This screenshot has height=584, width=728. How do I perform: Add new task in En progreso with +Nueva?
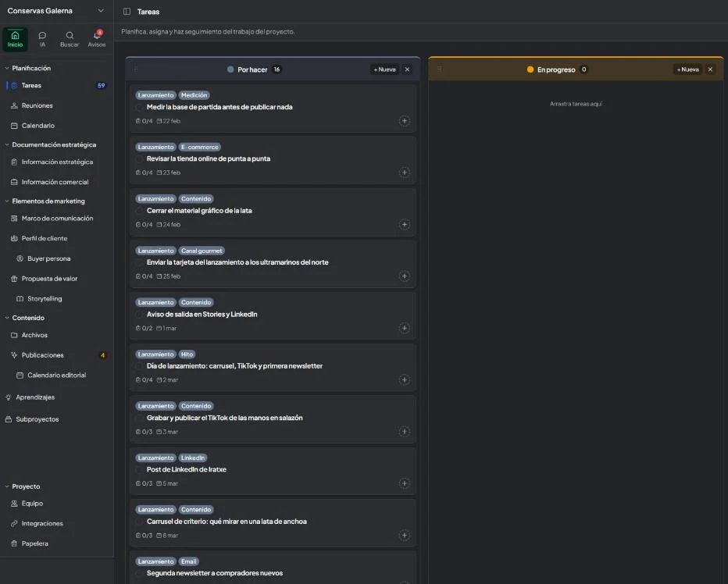[x=687, y=69]
